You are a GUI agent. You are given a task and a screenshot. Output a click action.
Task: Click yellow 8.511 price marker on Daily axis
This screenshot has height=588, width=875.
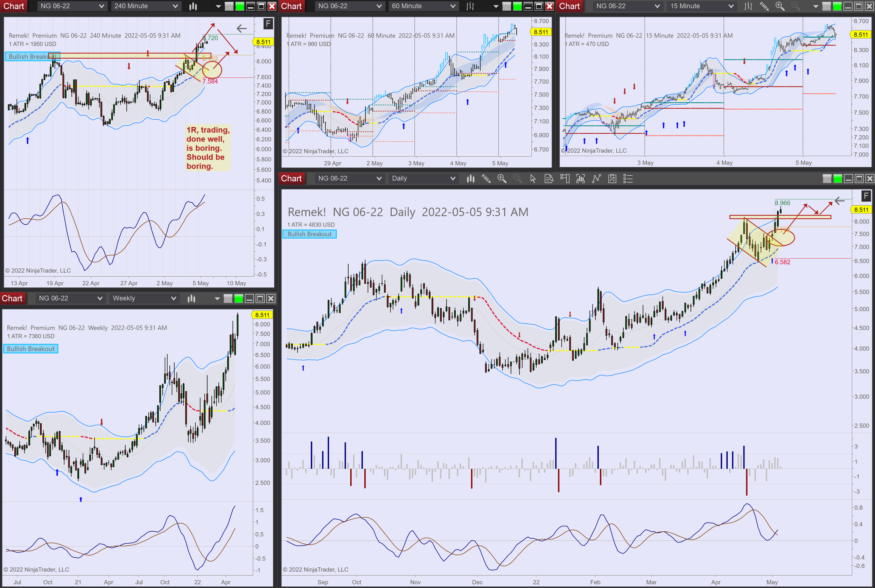click(x=861, y=210)
